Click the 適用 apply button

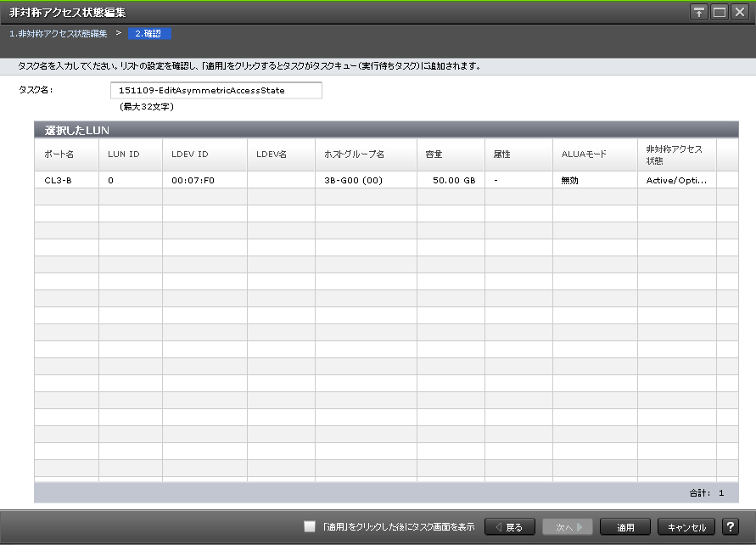tap(625, 527)
